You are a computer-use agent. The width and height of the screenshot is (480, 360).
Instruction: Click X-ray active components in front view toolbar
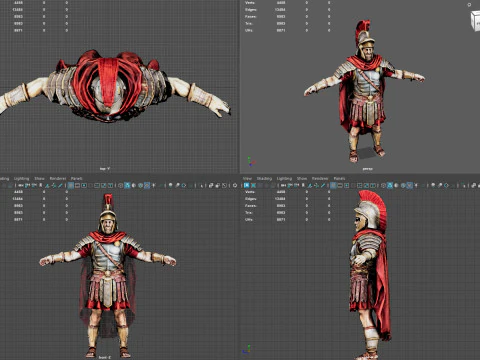coord(217,185)
